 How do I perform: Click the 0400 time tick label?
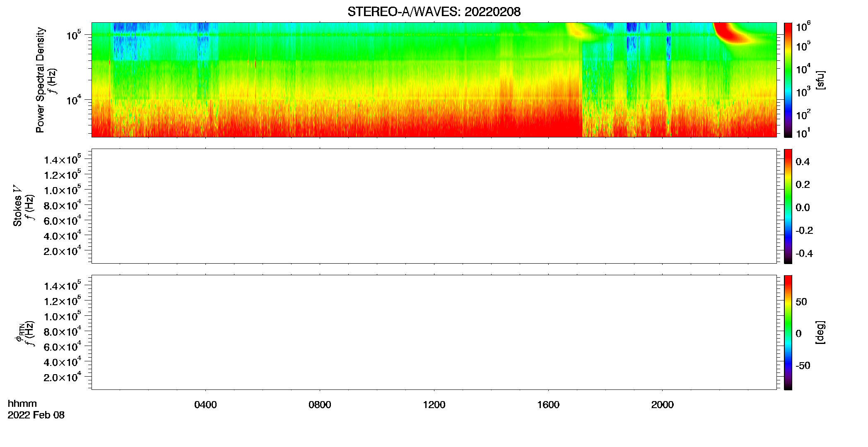click(x=205, y=405)
